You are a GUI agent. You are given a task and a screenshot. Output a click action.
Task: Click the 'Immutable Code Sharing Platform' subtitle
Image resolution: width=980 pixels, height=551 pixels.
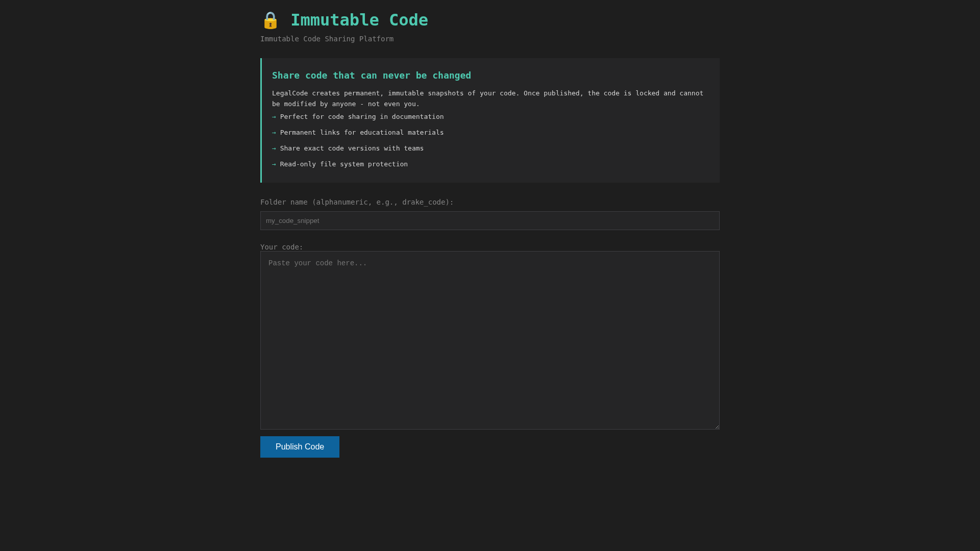tap(327, 39)
